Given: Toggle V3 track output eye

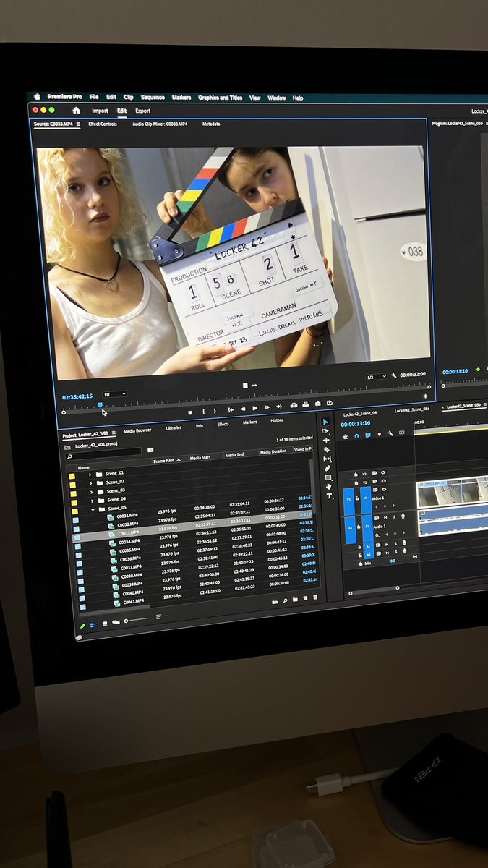Looking at the screenshot, I should [383, 472].
